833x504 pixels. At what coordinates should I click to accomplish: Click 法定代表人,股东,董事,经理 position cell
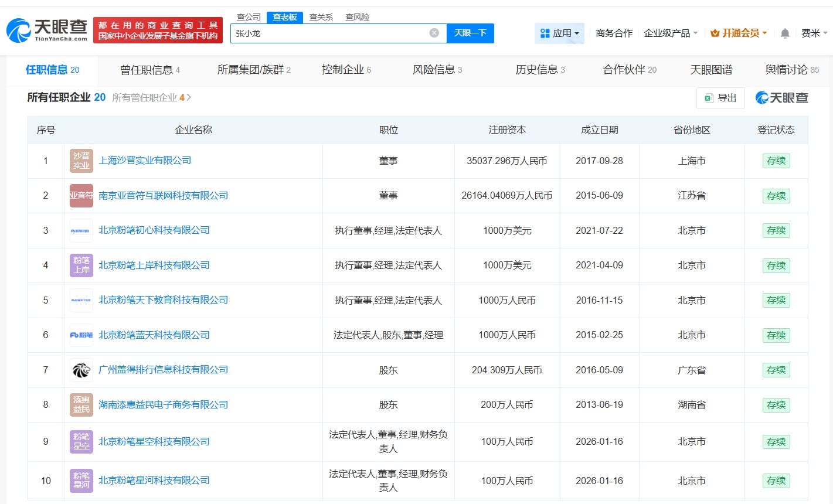(x=389, y=335)
